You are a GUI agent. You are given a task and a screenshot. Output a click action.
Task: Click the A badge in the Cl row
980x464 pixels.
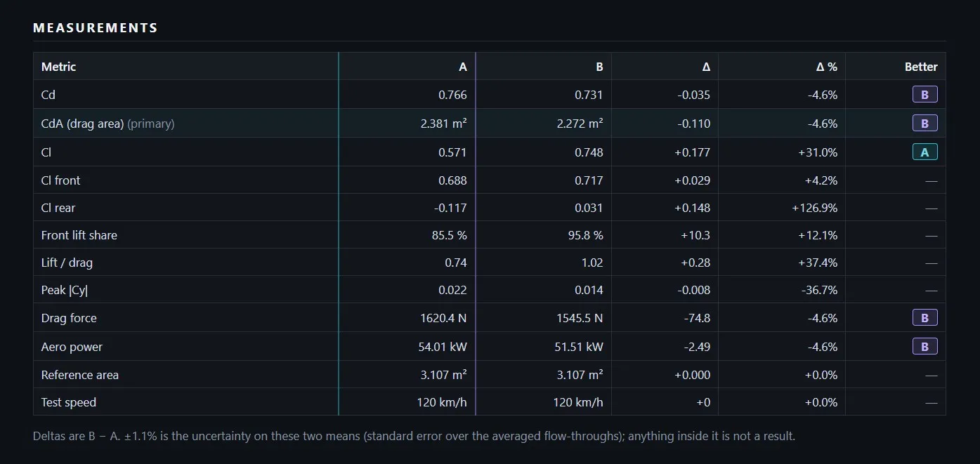[925, 152]
